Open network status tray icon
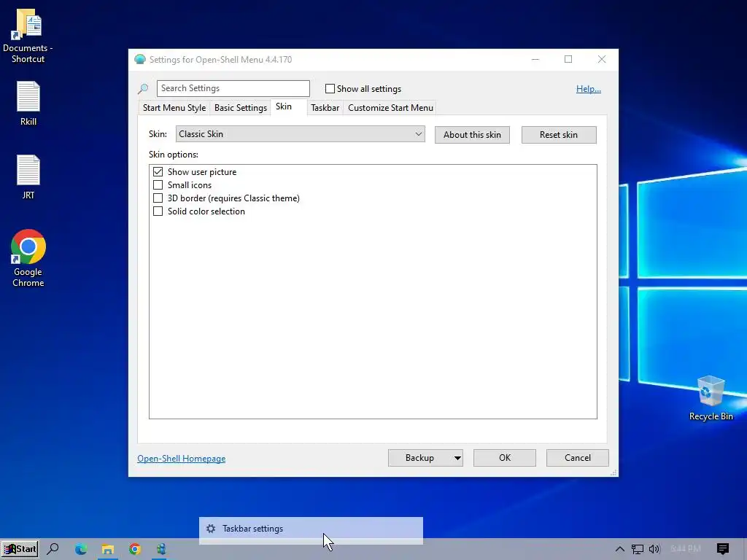 click(x=637, y=549)
